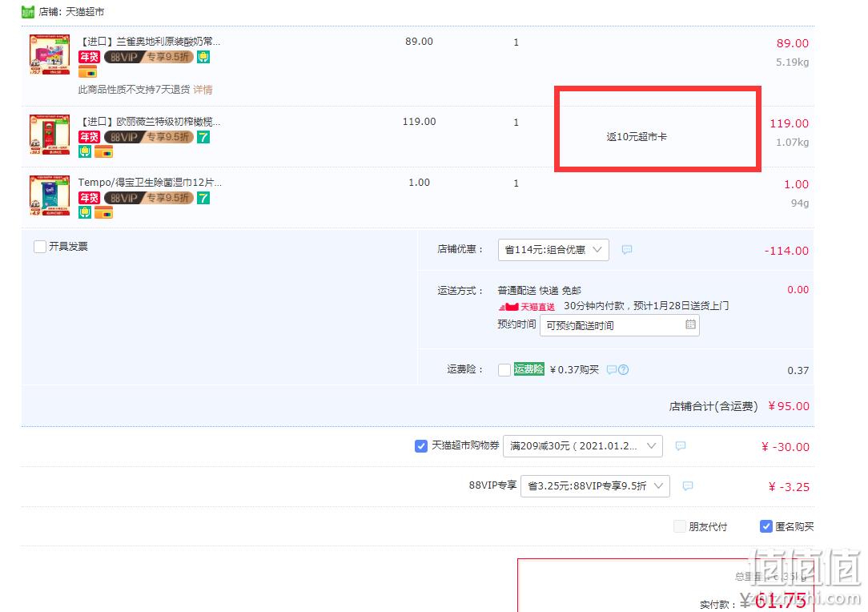Click the ¥0.37购买 insurance price text
This screenshot has width=868, height=612.
pos(575,369)
